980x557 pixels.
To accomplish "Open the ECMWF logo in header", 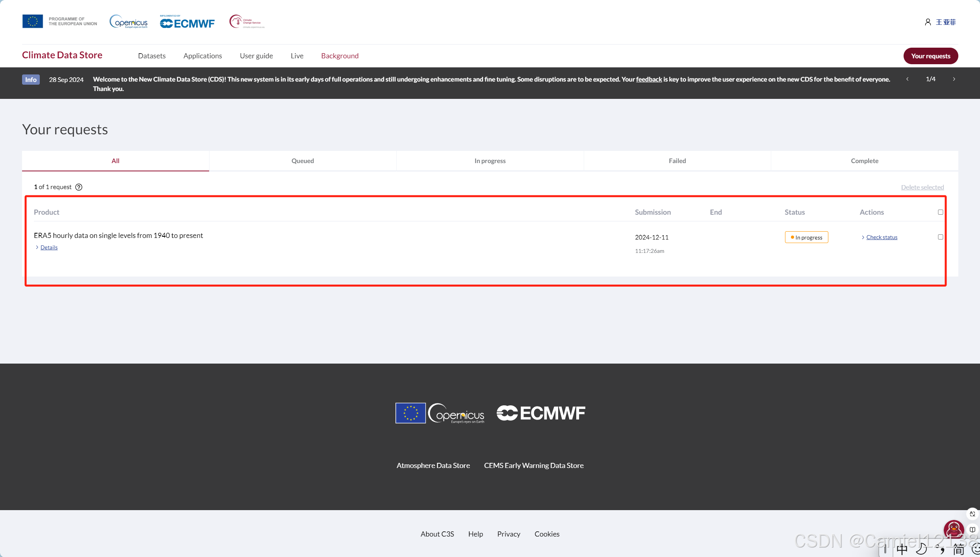I will pos(187,22).
